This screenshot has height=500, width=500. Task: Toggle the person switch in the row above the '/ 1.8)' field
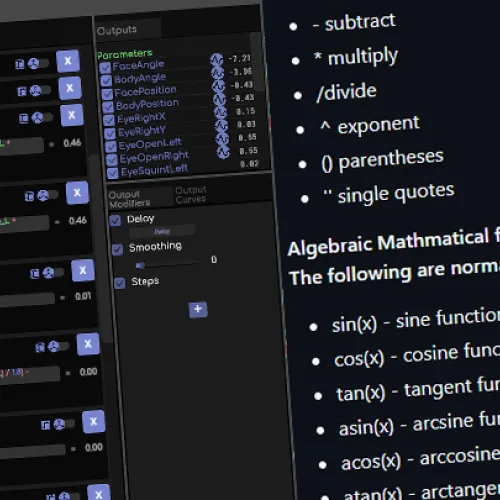point(59,347)
